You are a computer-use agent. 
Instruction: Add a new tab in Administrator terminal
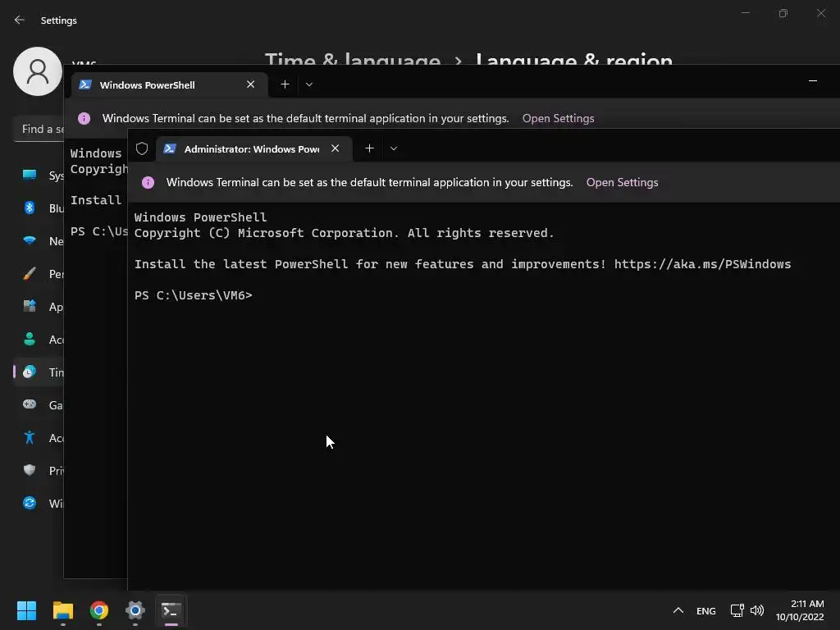[370, 148]
